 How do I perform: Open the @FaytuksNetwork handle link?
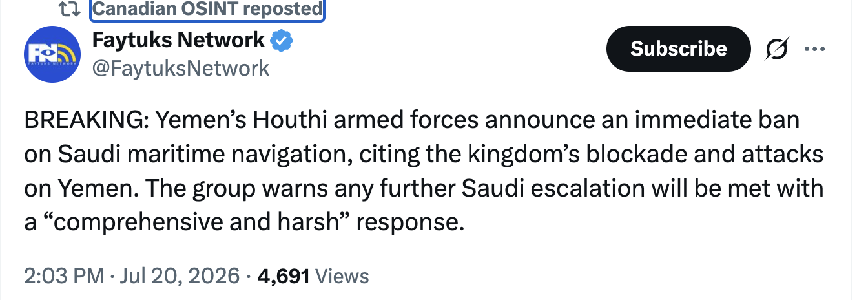click(181, 68)
